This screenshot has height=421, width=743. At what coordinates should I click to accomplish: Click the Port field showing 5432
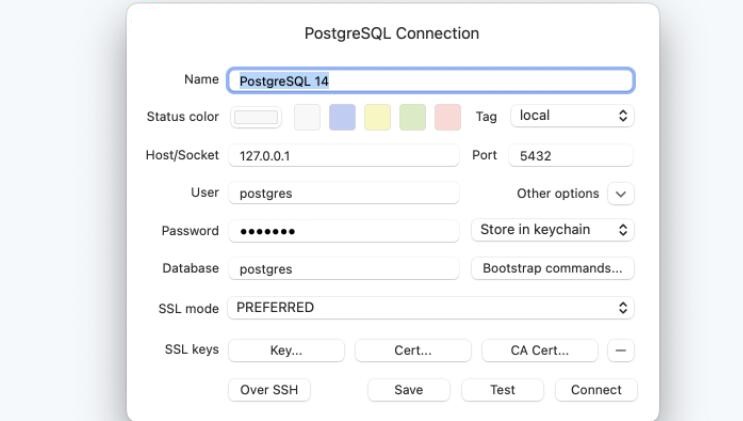571,156
